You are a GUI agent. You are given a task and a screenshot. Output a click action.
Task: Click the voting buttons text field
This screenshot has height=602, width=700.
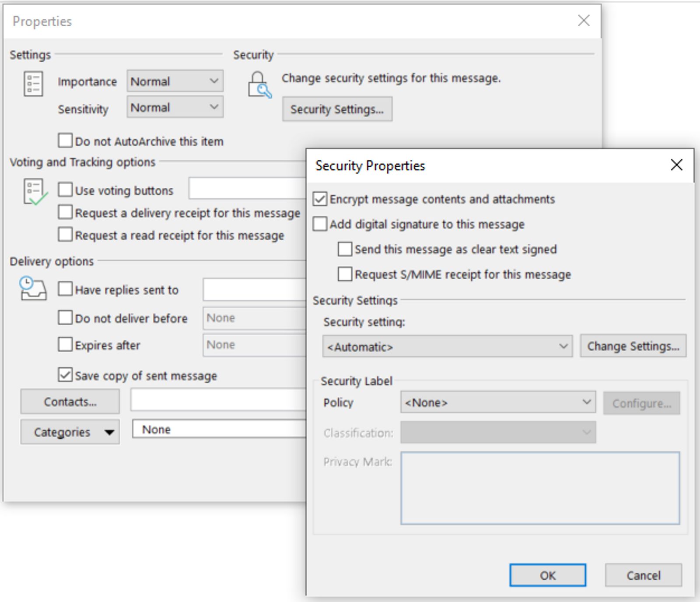[x=248, y=189]
